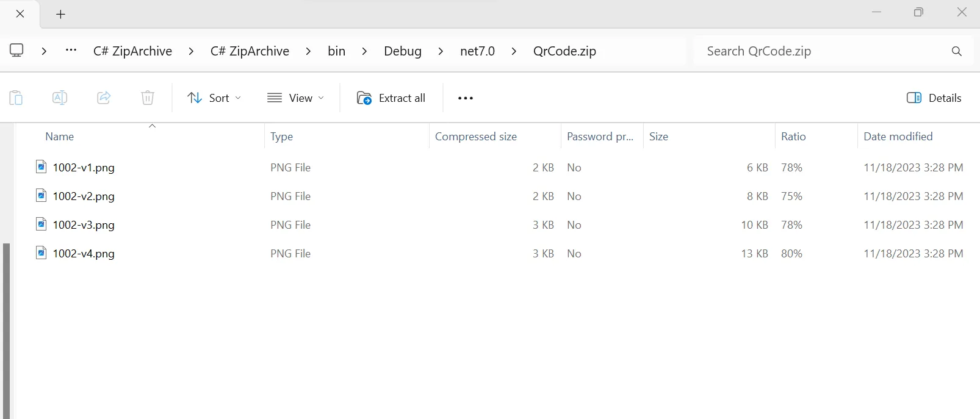Screen dimensions: 980x419
Task: Click the Paste clipboard icon
Action: point(16,98)
